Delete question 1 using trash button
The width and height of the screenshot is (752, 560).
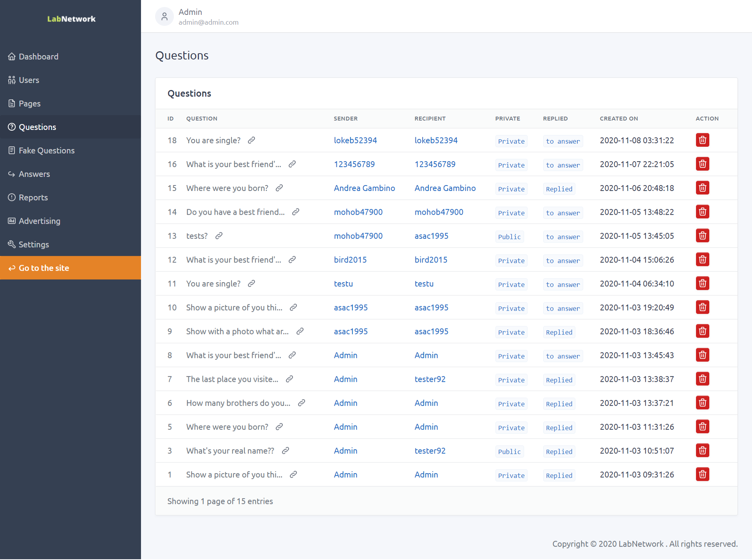(x=702, y=474)
